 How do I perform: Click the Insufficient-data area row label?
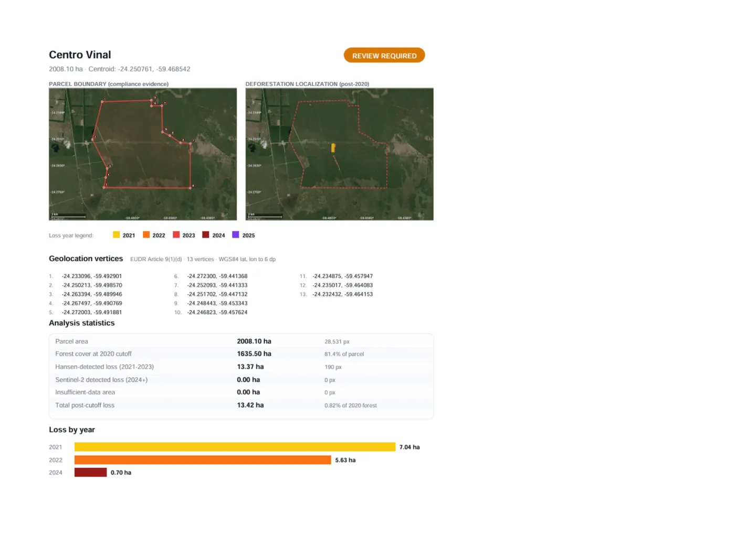click(x=85, y=392)
